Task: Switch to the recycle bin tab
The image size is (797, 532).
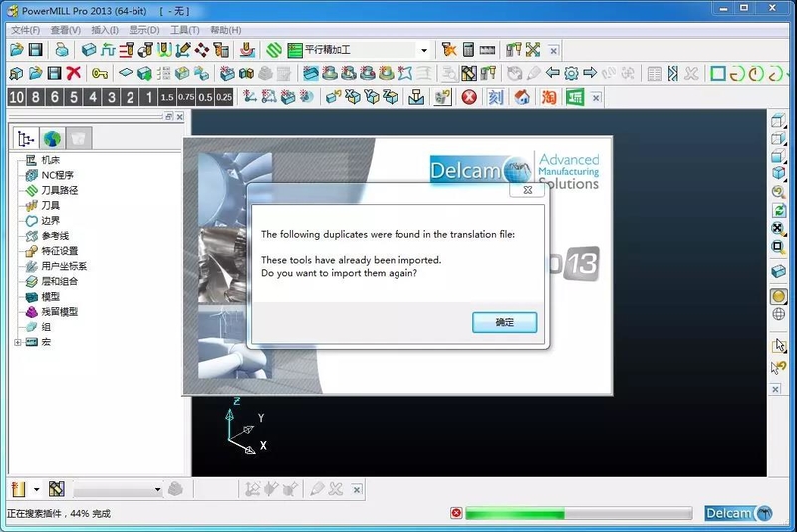Action: (x=79, y=138)
